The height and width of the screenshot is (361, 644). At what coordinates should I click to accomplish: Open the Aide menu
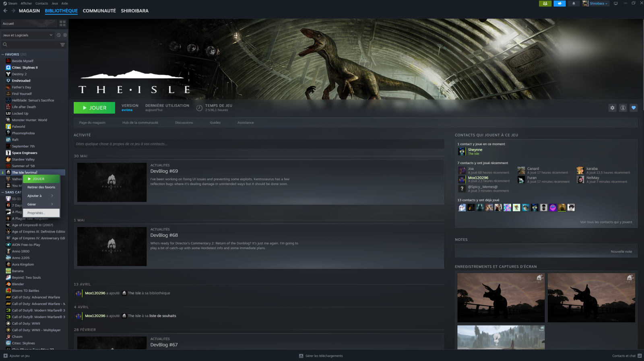(64, 3)
